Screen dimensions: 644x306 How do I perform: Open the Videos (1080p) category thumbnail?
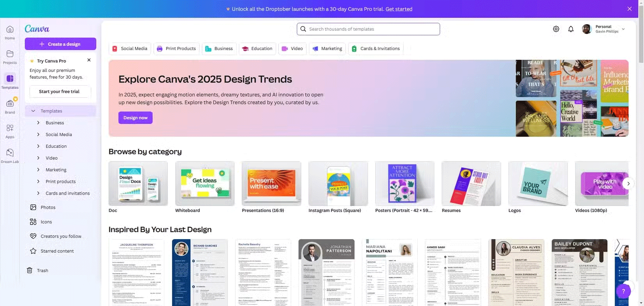pyautogui.click(x=602, y=184)
